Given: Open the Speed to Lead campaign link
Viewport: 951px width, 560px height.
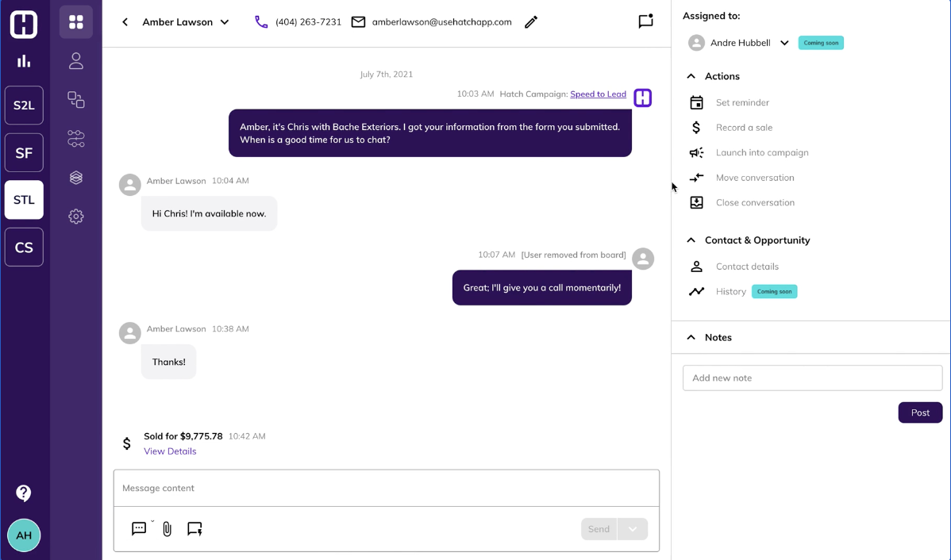Looking at the screenshot, I should tap(598, 94).
